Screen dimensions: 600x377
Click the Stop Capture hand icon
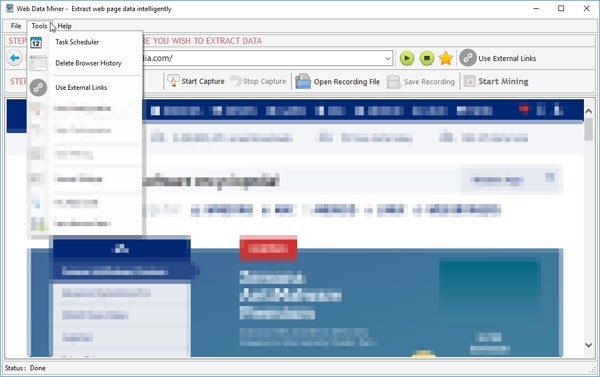(x=235, y=81)
